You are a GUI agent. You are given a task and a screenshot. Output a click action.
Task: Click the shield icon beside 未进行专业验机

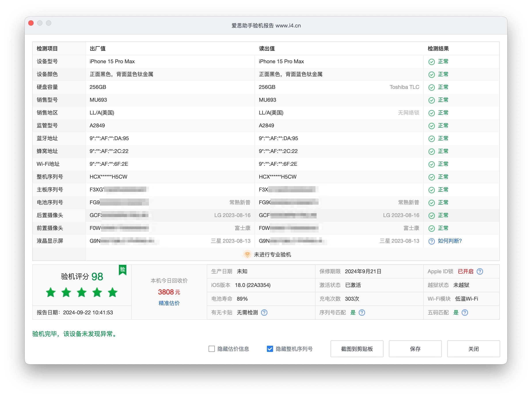[247, 254]
